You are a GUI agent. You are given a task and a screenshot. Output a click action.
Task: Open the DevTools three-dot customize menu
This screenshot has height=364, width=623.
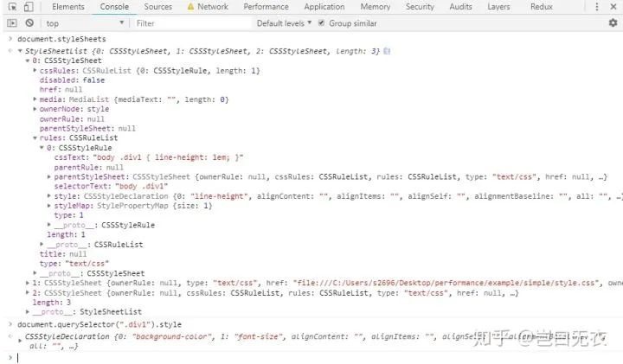click(597, 7)
